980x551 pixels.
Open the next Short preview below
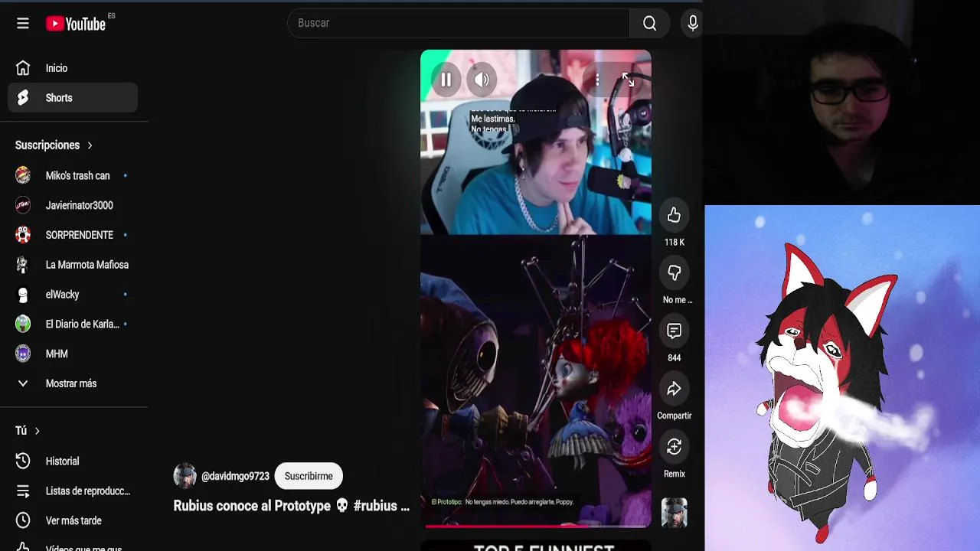536,546
